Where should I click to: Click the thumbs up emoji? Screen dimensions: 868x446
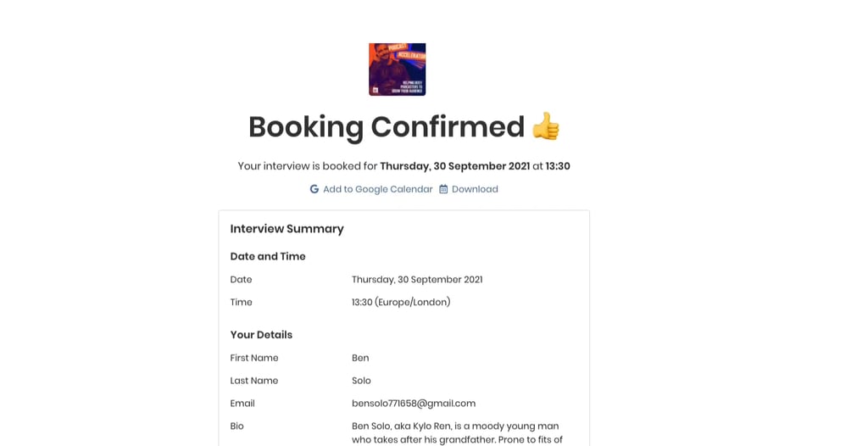pyautogui.click(x=546, y=126)
